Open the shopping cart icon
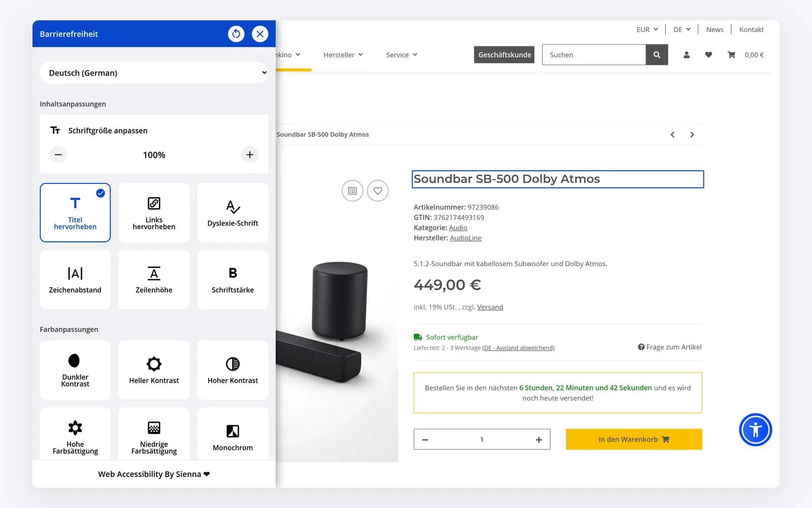Screen dimensions: 812x508 (731, 55)
